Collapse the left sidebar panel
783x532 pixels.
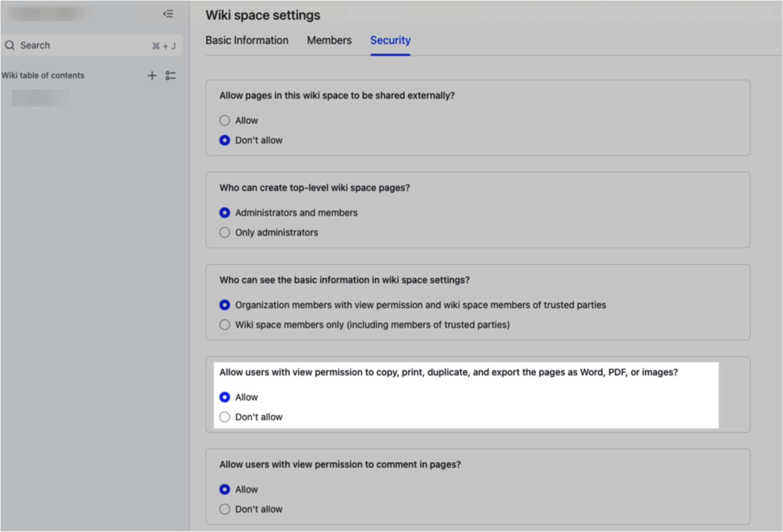[x=168, y=14]
